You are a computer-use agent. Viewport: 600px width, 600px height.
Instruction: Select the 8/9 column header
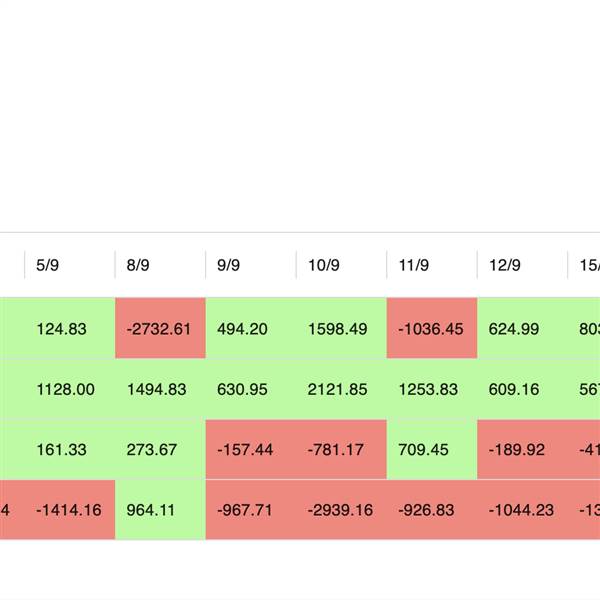138,265
